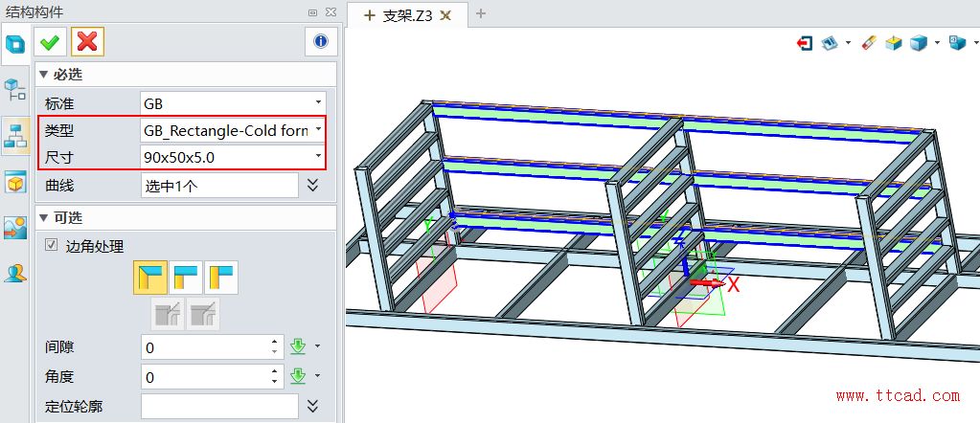Decrease the 角度 value with down arrow
The height and width of the screenshot is (423, 980).
(274, 381)
